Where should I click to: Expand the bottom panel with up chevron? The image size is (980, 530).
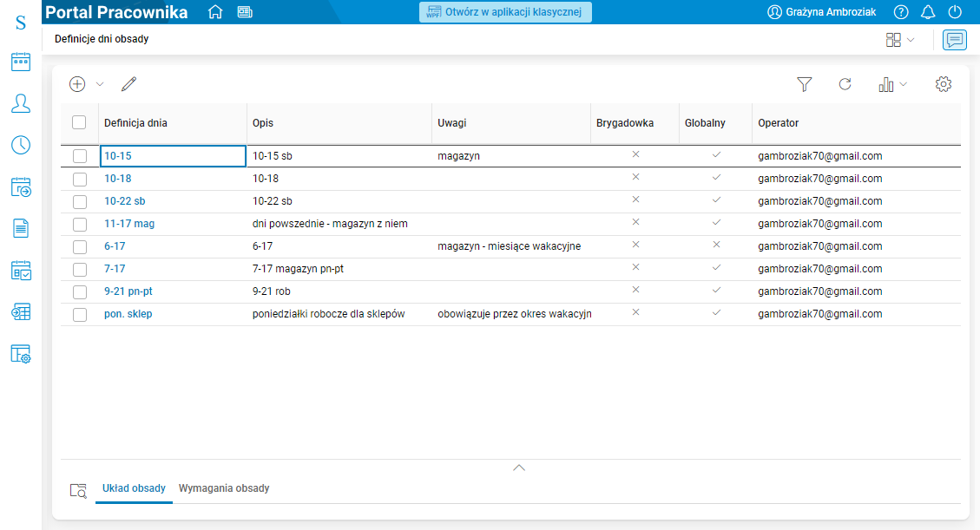[519, 468]
